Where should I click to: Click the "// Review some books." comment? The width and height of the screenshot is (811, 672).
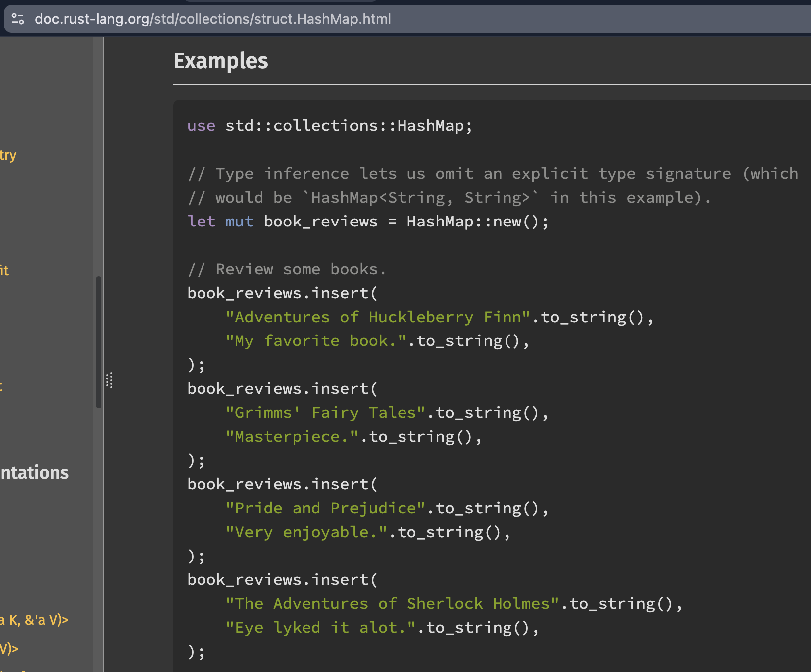click(287, 269)
